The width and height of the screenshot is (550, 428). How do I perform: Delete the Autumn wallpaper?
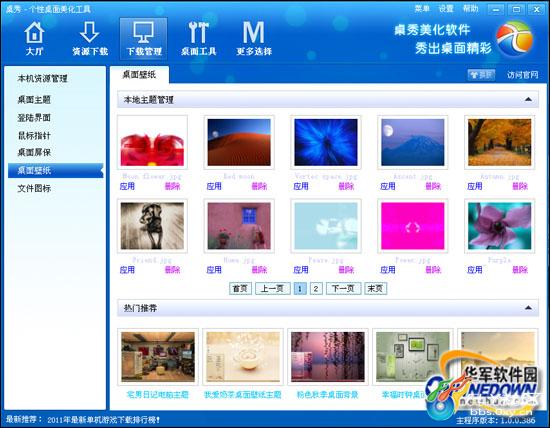[519, 186]
